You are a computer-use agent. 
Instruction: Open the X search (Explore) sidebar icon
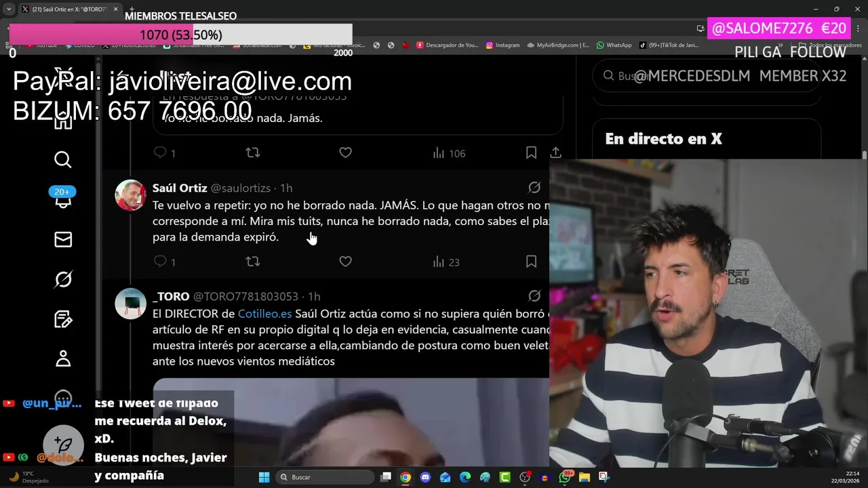[x=62, y=160]
